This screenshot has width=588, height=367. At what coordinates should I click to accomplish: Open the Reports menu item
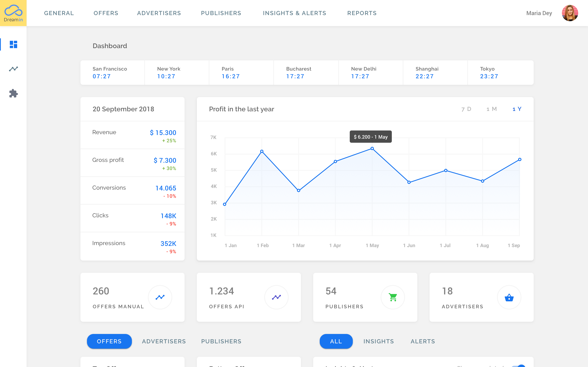[362, 13]
